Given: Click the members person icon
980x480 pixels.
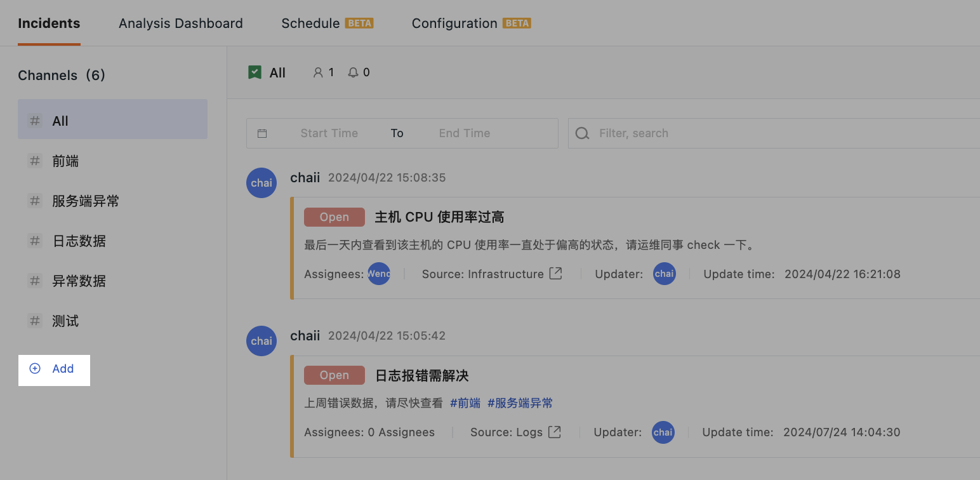Looking at the screenshot, I should click(318, 73).
